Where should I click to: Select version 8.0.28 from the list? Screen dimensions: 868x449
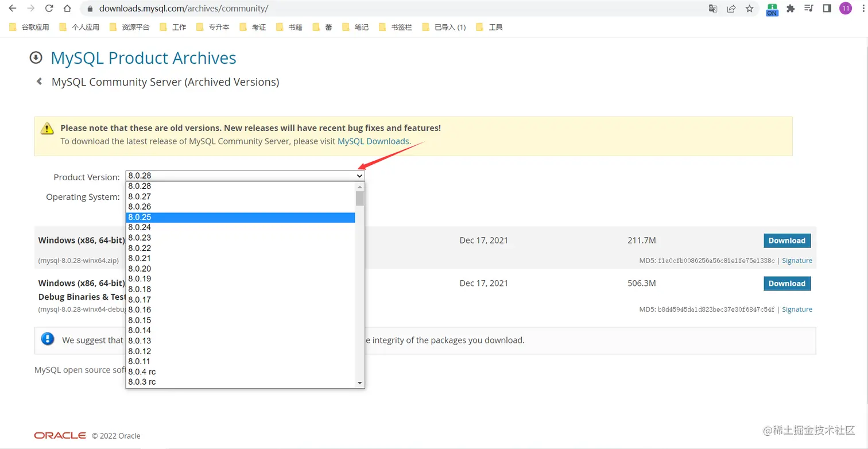241,186
